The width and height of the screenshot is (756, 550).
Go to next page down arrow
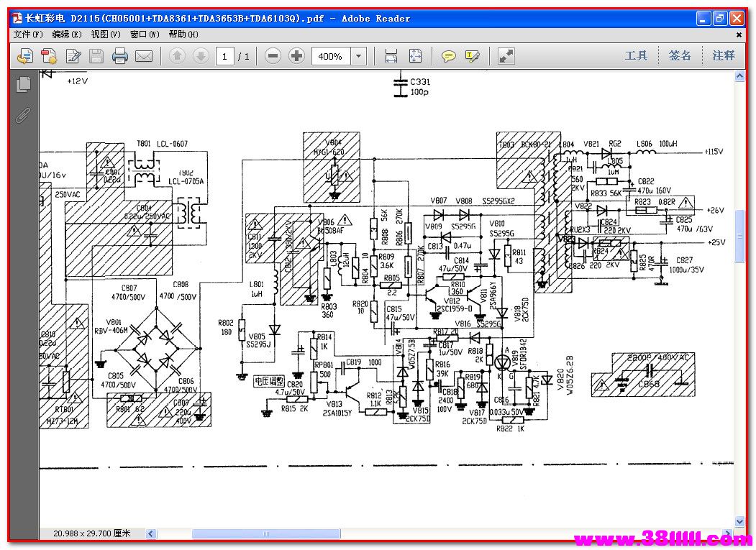click(201, 56)
